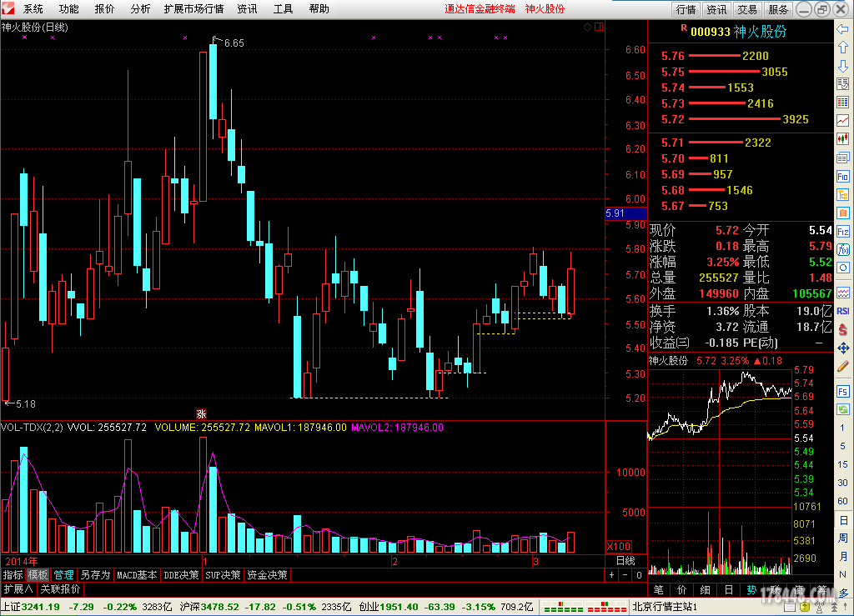Click the 服务 button
The width and height of the screenshot is (854, 616).
coord(778,8)
